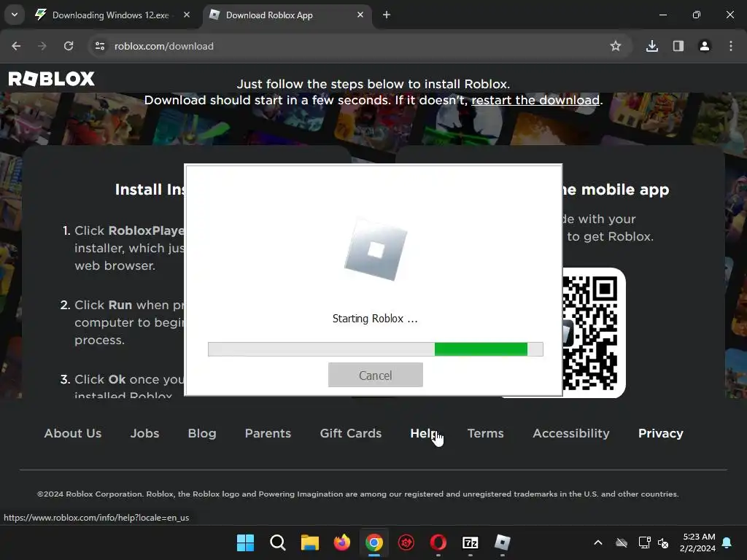This screenshot has height=560, width=747.
Task: Open the Terms footer link
Action: [485, 433]
